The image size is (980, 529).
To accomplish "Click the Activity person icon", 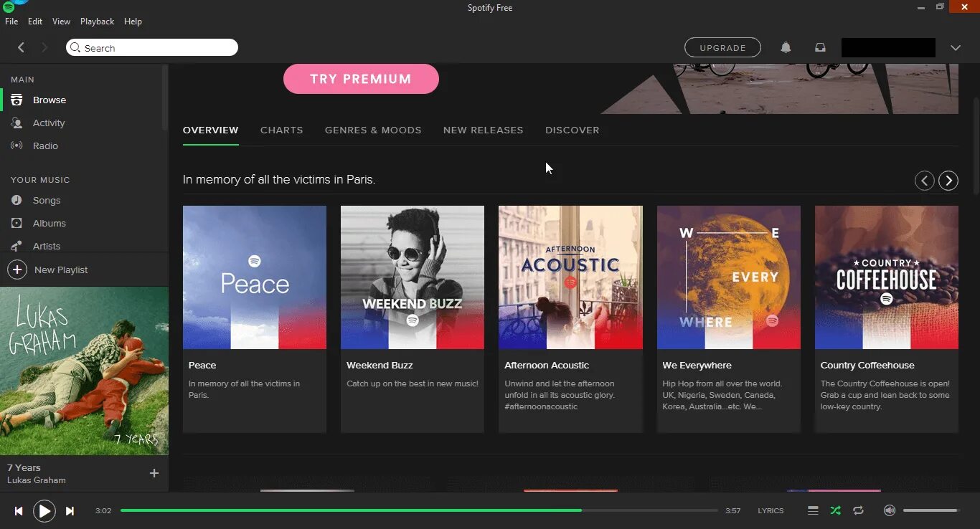I will (17, 123).
